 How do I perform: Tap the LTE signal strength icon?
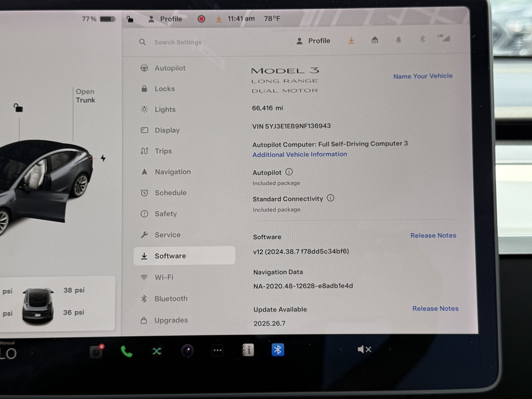pyautogui.click(x=444, y=38)
